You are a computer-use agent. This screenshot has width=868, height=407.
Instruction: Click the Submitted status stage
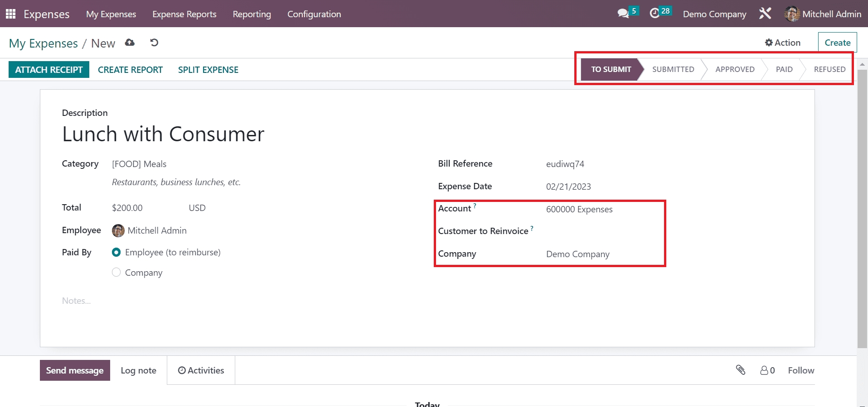673,69
